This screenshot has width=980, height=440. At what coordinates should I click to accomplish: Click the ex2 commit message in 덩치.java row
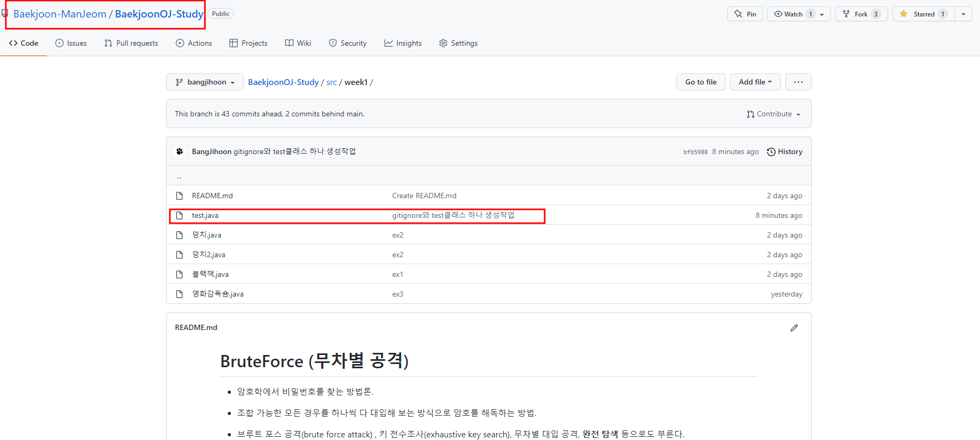[398, 235]
